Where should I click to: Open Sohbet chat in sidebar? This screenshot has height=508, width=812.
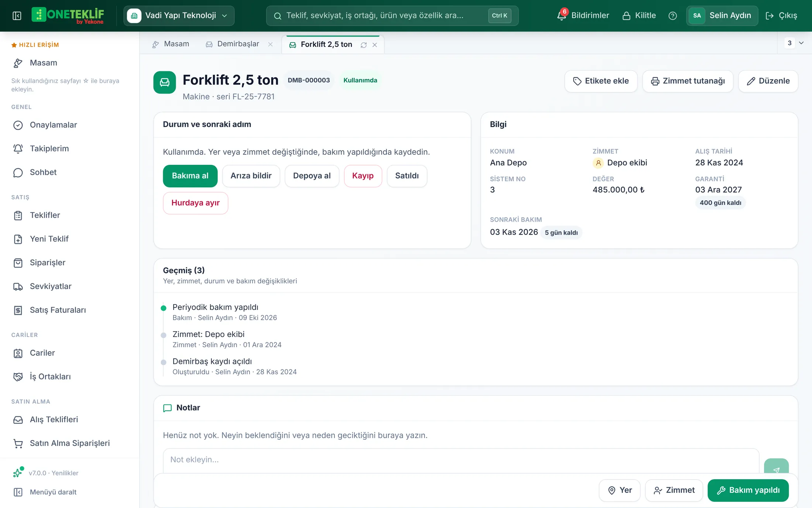coord(70,173)
